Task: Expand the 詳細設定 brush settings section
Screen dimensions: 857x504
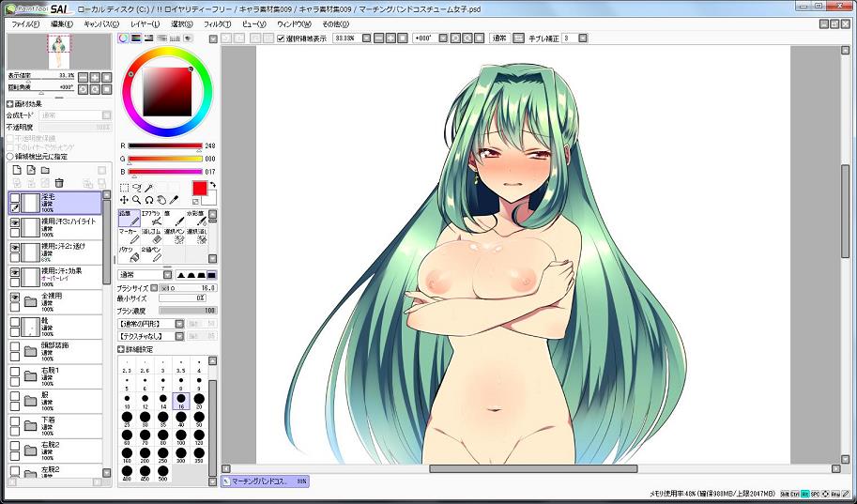Action: point(120,349)
